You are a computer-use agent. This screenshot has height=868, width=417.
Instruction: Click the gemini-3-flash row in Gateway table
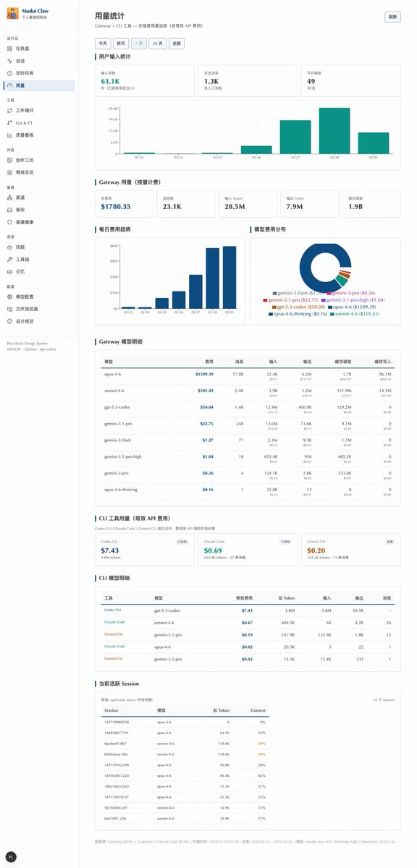tap(248, 441)
